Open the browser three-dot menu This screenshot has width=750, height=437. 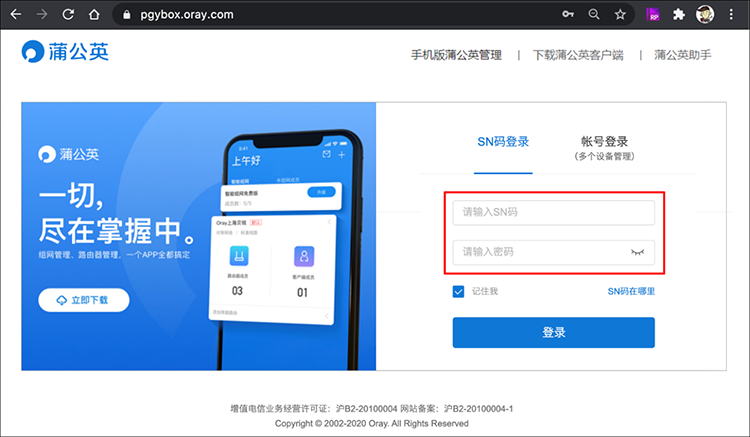tap(731, 14)
